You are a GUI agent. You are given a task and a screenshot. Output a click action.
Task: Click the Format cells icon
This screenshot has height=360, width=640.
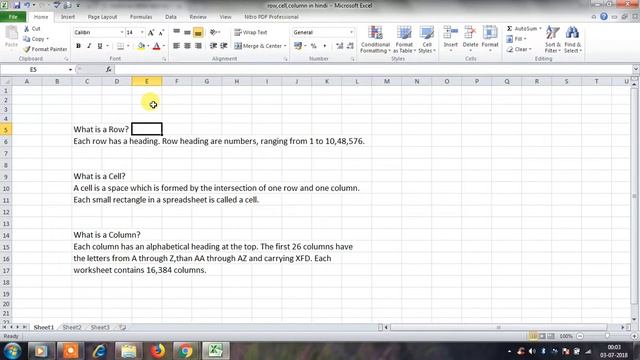[x=490, y=33]
